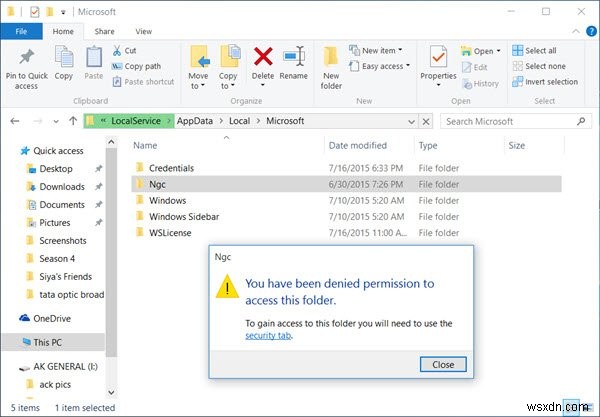Image resolution: width=600 pixels, height=417 pixels.
Task: Cut the selected item
Action: point(124,50)
